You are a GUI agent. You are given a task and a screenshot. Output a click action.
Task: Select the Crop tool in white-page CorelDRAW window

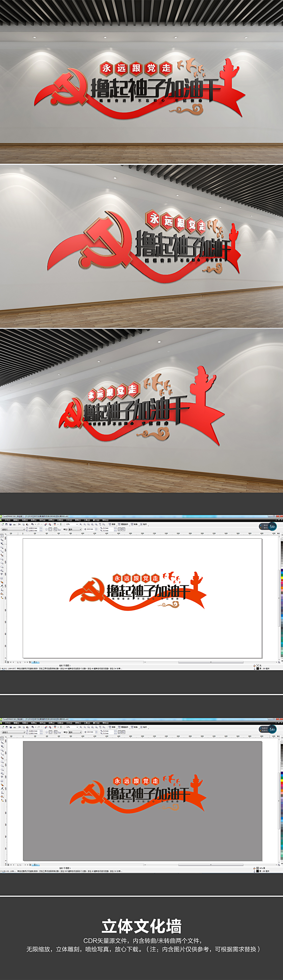click(2, 544)
